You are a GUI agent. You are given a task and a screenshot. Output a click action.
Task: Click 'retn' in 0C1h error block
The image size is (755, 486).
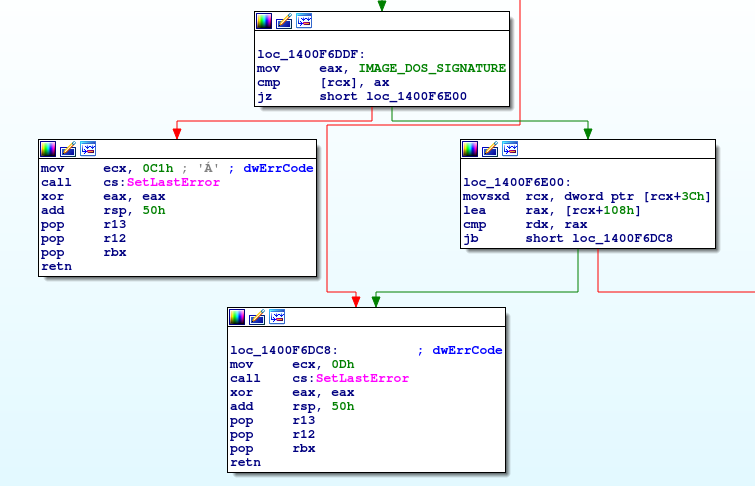click(x=56, y=266)
